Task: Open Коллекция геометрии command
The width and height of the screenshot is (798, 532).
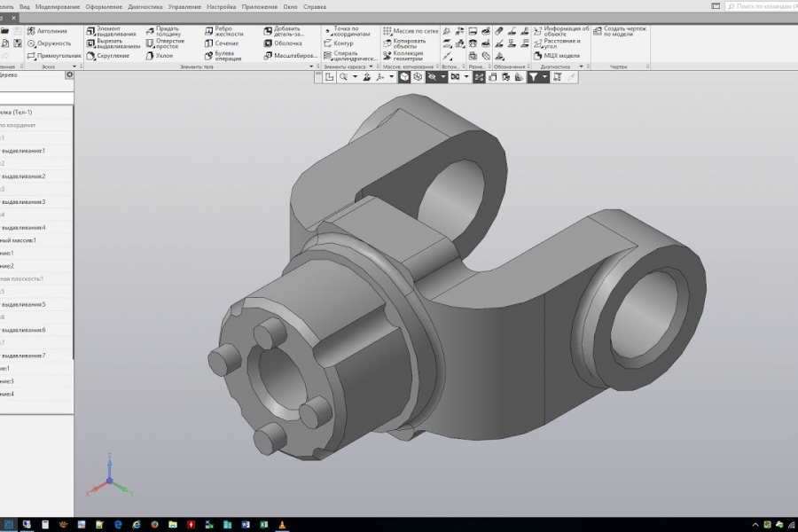Action: [403, 56]
